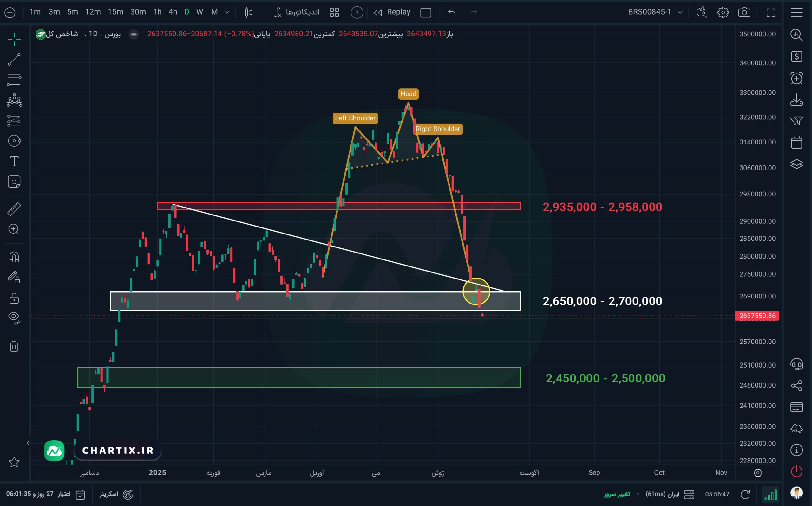The image size is (812, 506).
Task: Collapse the left panel arrow
Action: pyautogui.click(x=28, y=443)
